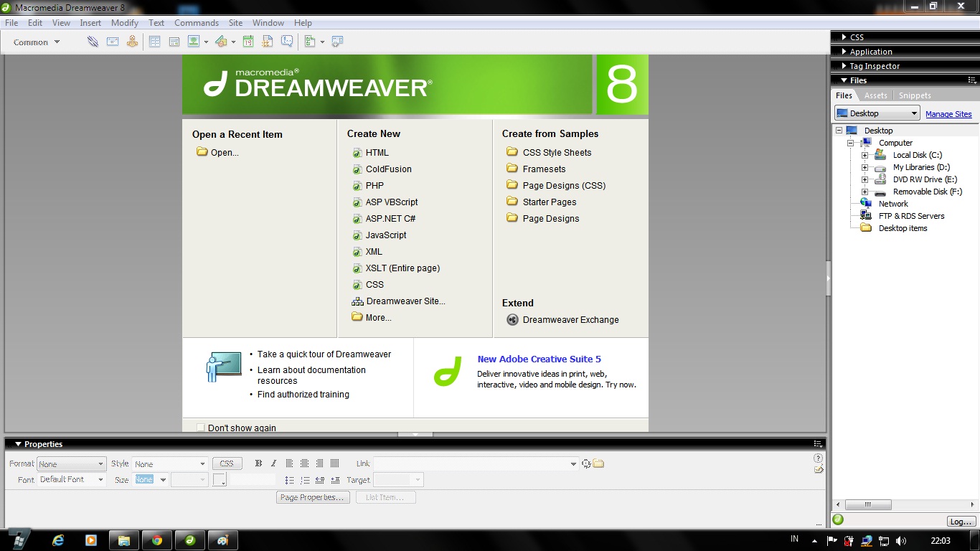Click the Page Properties button
The width and height of the screenshot is (980, 551).
click(312, 497)
